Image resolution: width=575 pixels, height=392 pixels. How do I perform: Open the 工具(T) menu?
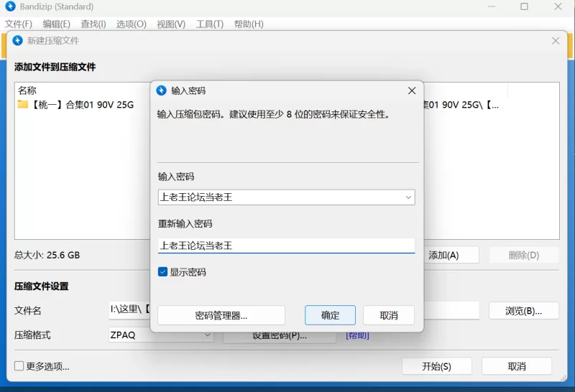[x=210, y=24]
